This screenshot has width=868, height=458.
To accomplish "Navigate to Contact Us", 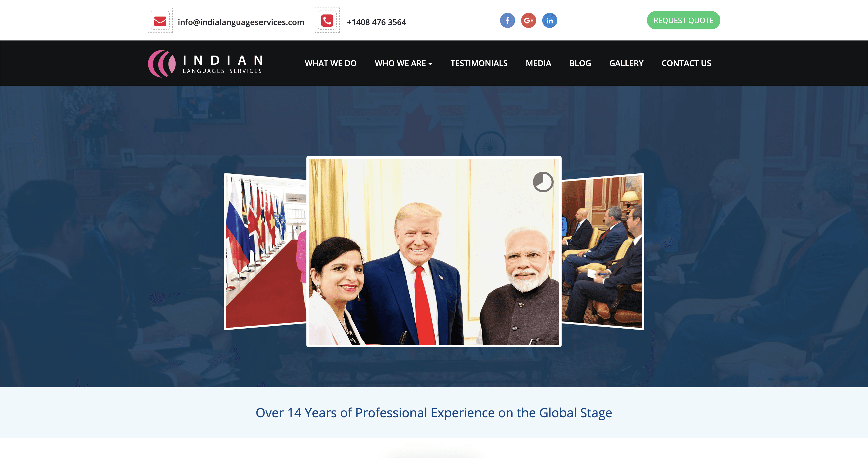I will (x=686, y=63).
